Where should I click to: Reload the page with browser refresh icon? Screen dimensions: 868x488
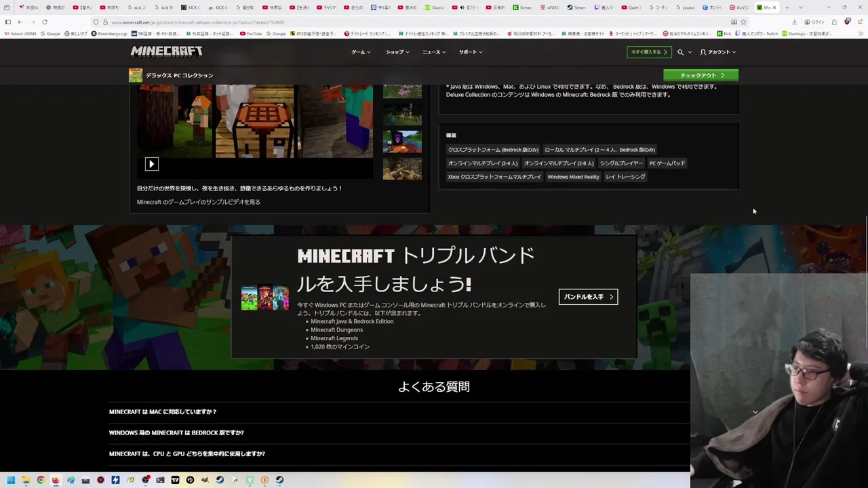pos(45,22)
